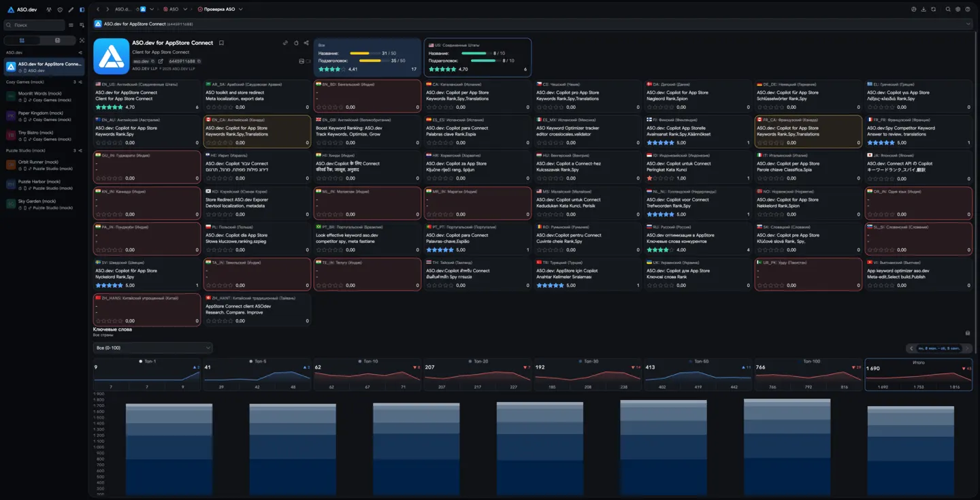Open the list filter icon beside search

71,25
